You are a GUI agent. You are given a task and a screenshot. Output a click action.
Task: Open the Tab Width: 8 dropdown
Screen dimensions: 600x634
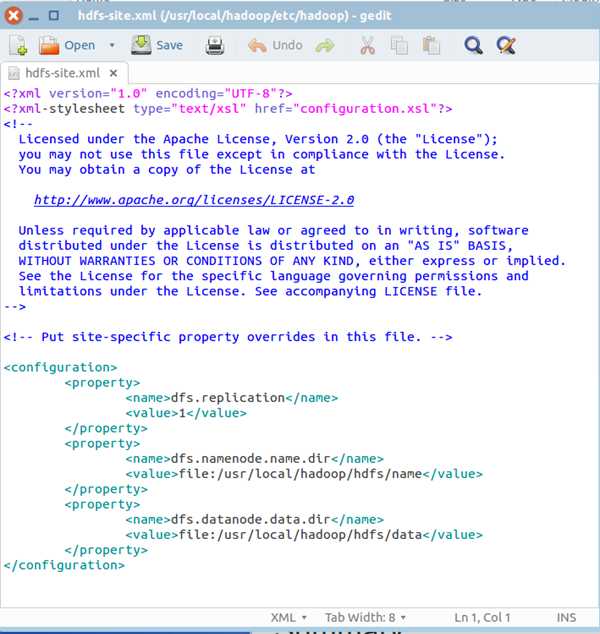(x=365, y=617)
